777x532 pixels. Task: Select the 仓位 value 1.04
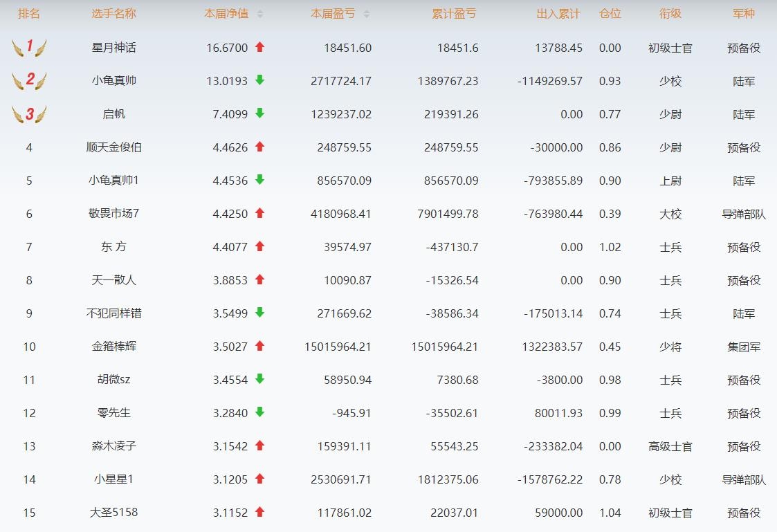point(610,513)
